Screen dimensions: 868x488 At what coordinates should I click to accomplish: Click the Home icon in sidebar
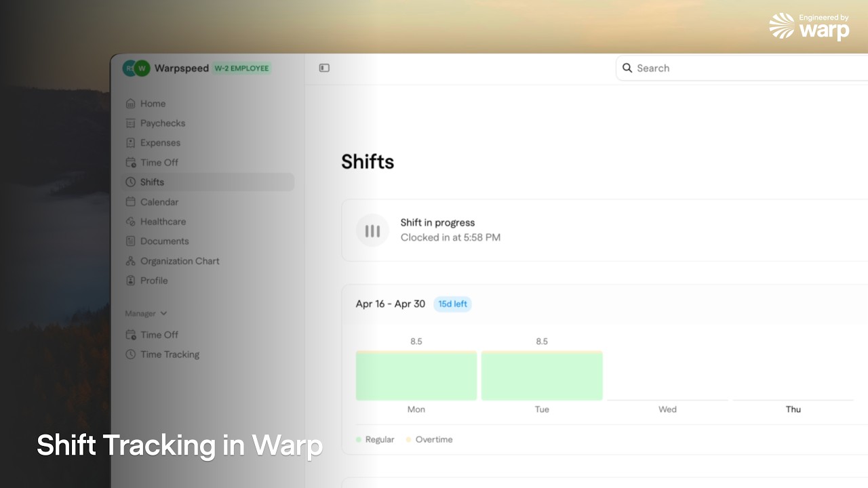pos(131,104)
